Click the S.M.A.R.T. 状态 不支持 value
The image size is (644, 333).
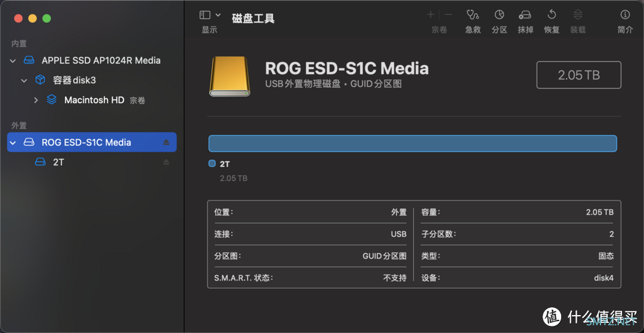click(x=395, y=278)
